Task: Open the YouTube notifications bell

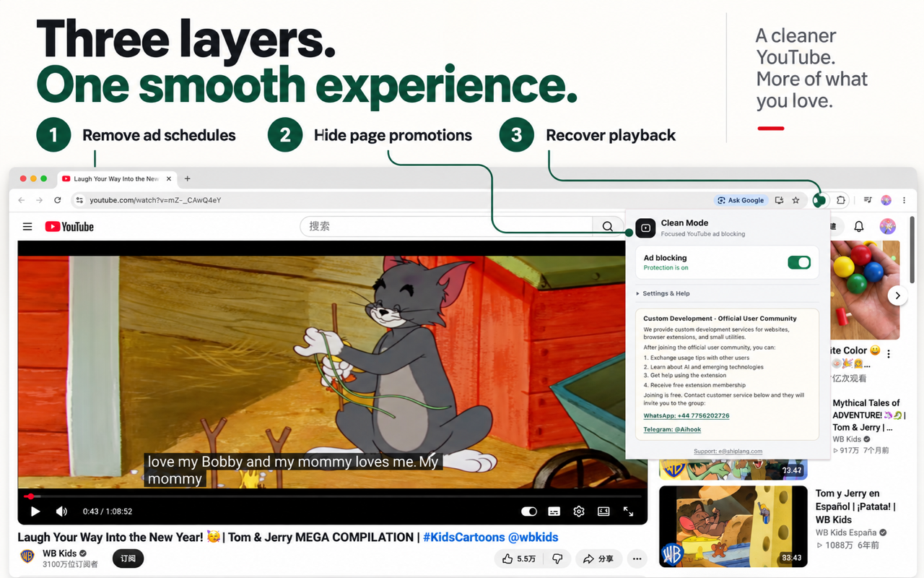Action: pos(859,227)
